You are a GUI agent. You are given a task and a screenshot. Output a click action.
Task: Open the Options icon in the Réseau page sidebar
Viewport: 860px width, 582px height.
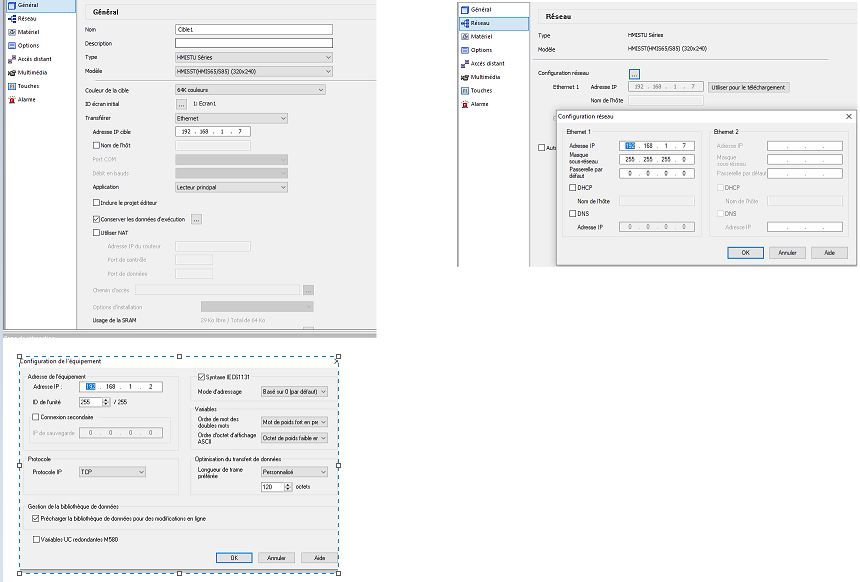coord(464,50)
